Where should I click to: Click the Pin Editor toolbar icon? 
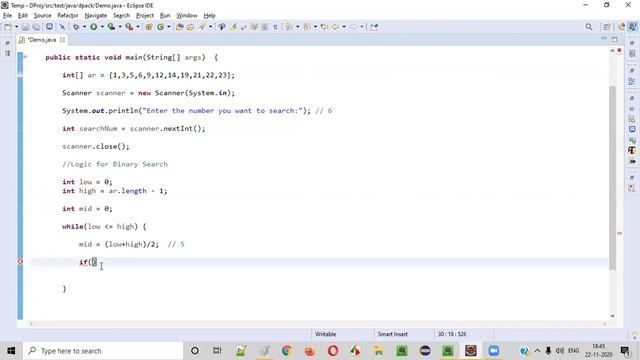coord(374,27)
